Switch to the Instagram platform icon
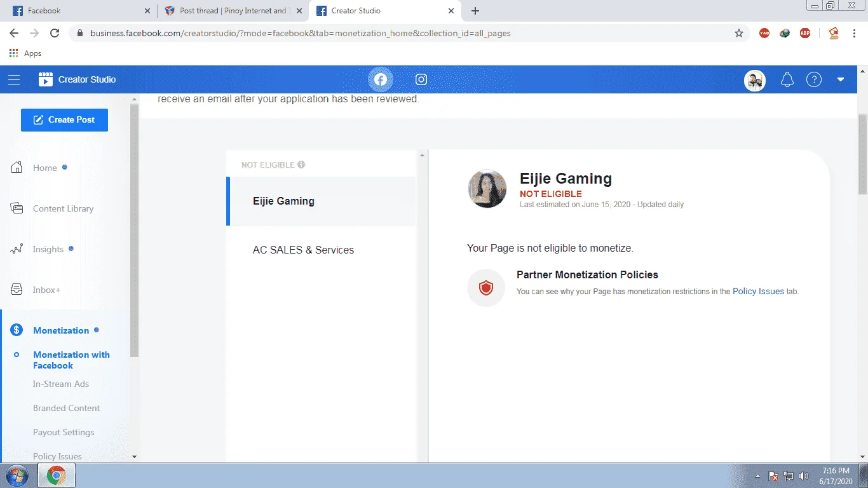 pyautogui.click(x=421, y=79)
